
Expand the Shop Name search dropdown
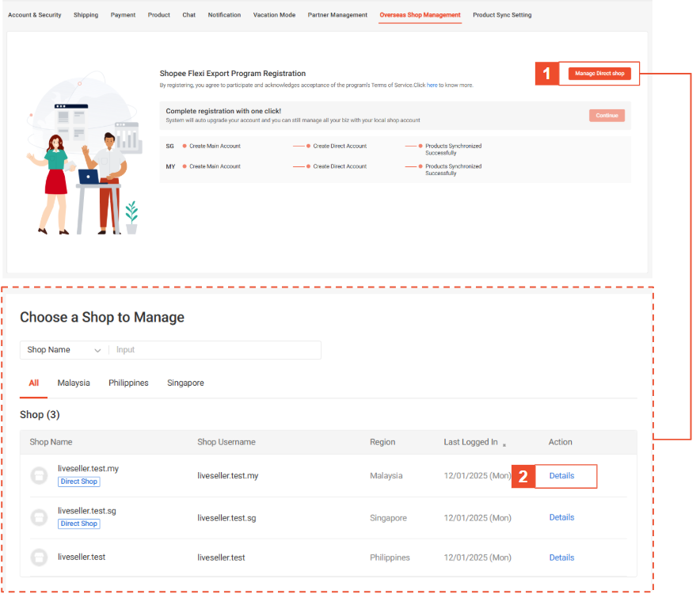(64, 350)
